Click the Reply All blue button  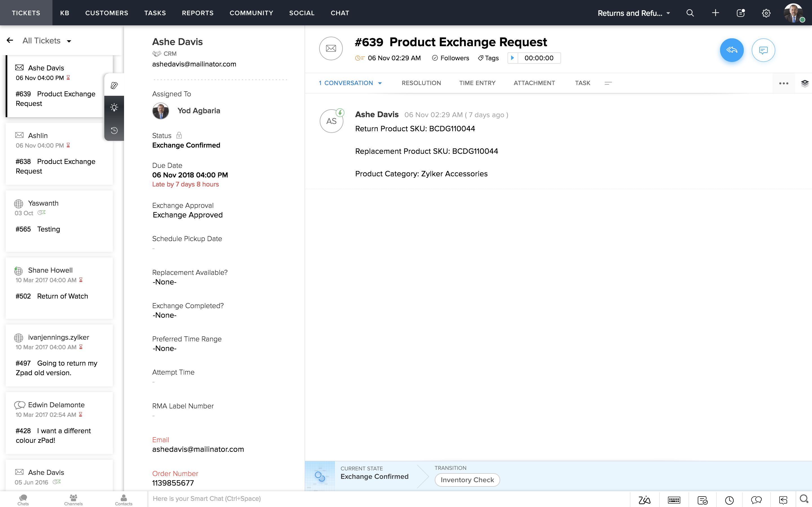pyautogui.click(x=731, y=50)
